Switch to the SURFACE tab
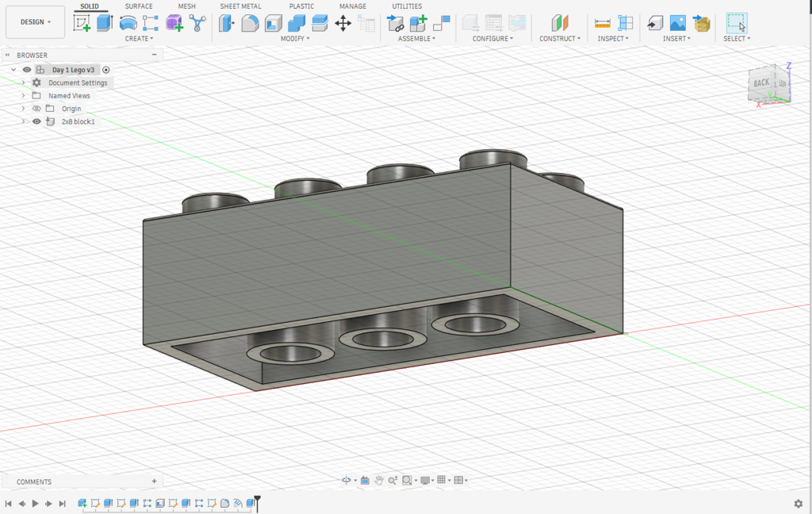Screen dimensions: 812x514 pos(139,6)
